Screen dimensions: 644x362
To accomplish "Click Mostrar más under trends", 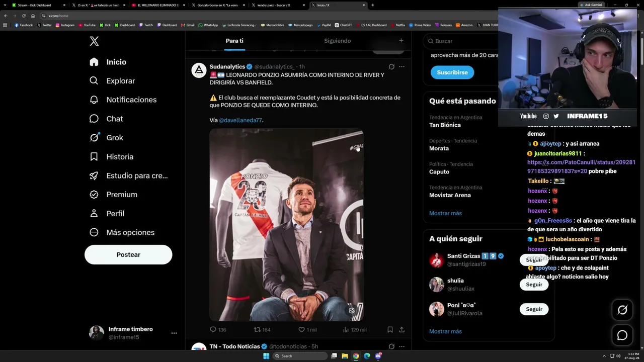I will pos(445,213).
